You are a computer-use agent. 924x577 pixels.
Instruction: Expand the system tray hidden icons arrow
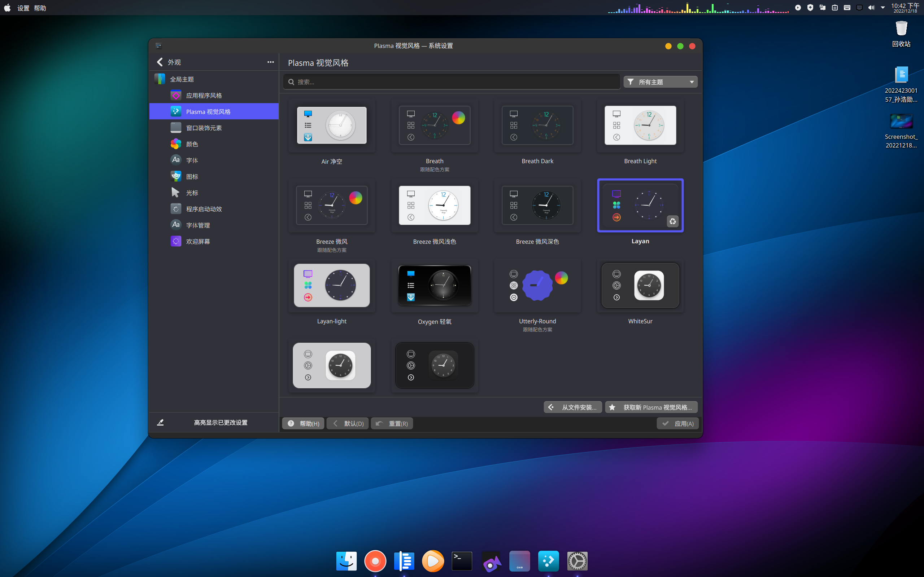pyautogui.click(x=883, y=8)
